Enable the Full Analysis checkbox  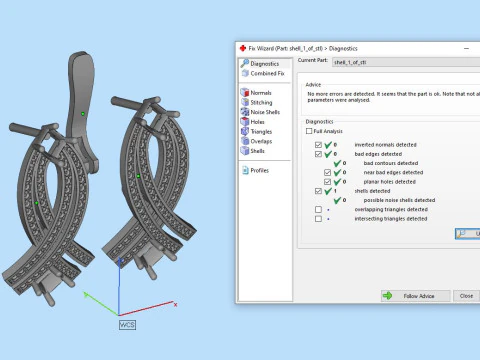pyautogui.click(x=309, y=131)
